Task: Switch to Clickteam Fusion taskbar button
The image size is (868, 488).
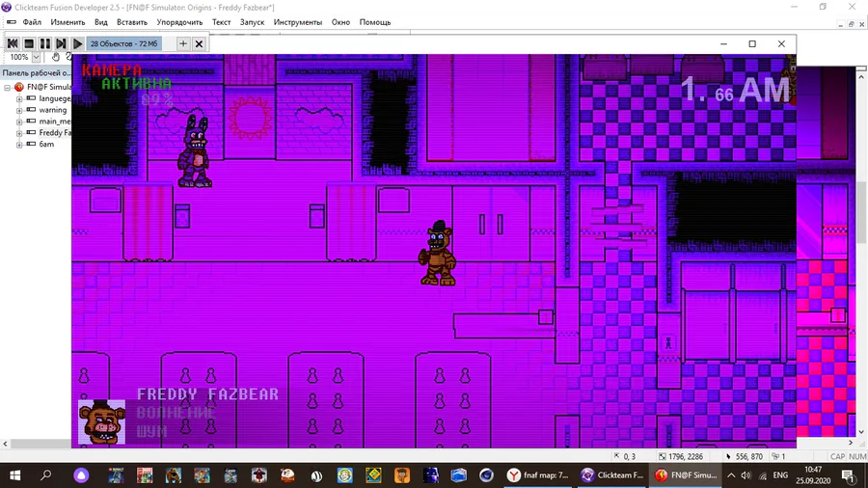Action: point(611,475)
